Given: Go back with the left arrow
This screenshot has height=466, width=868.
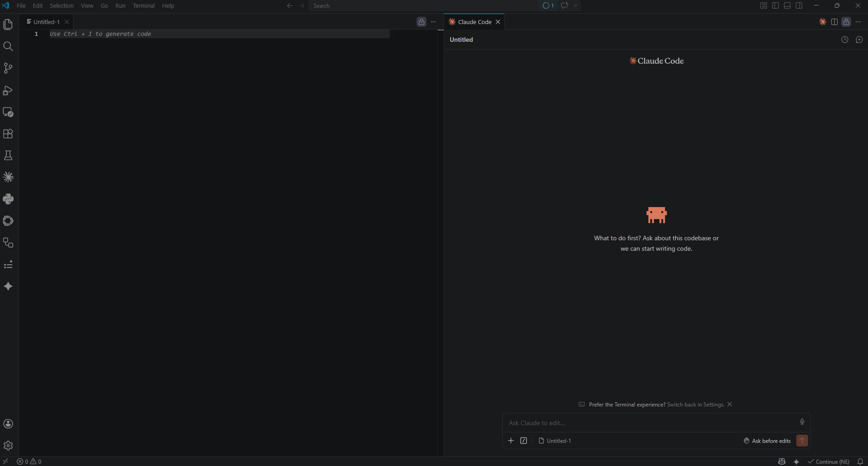Looking at the screenshot, I should coord(290,5).
